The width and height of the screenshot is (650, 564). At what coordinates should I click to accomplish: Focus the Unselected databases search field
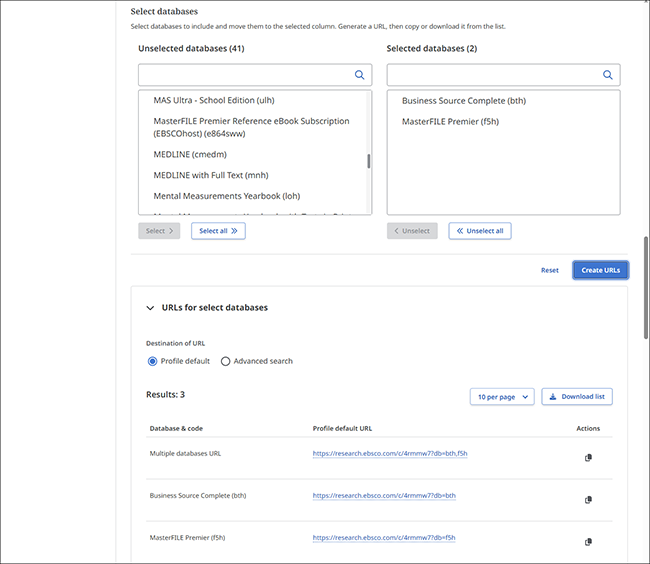pos(255,75)
